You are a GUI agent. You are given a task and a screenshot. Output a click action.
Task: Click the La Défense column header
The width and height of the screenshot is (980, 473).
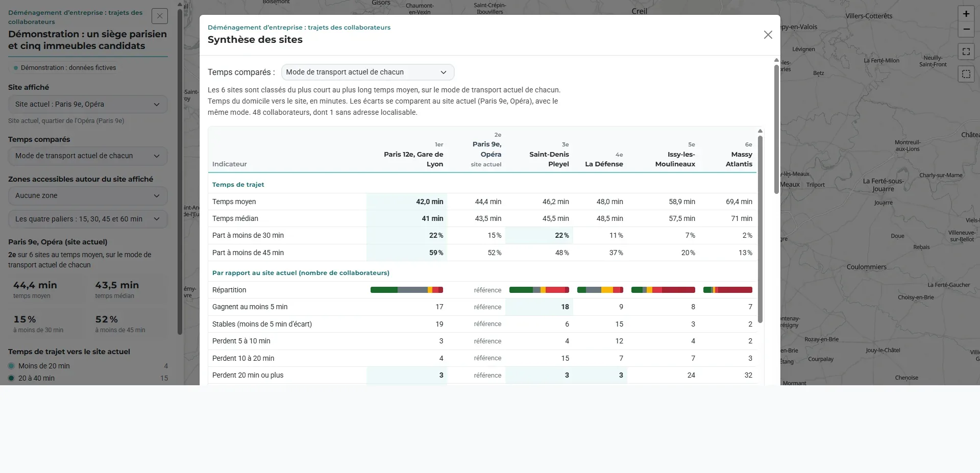[604, 159]
